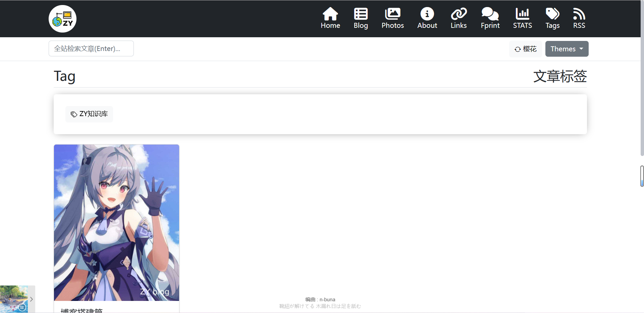Open the Tags icon in navbar
Image resolution: width=644 pixels, height=313 pixels.
tap(552, 14)
